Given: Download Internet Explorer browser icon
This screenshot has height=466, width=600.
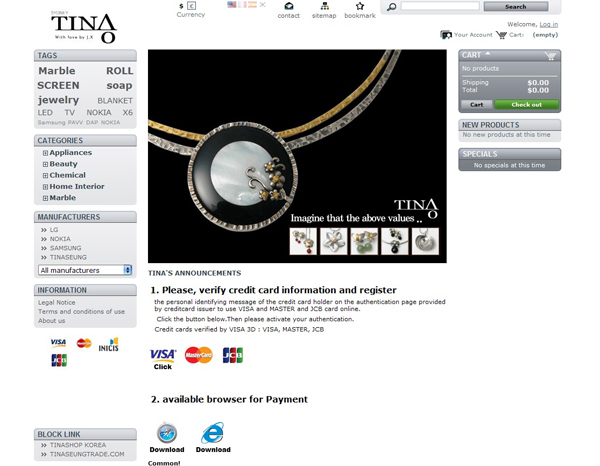Looking at the screenshot, I should pos(213,432).
